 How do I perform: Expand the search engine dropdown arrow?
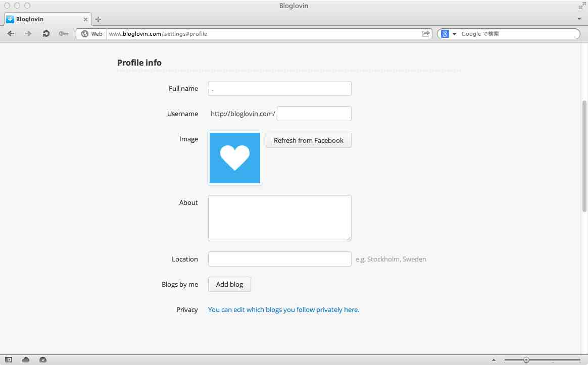[454, 34]
